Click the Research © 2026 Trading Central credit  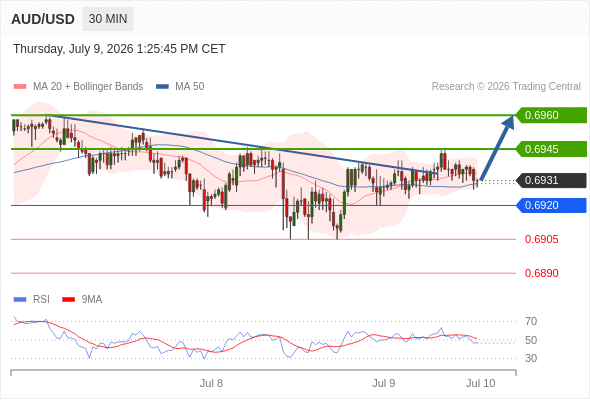pos(506,87)
